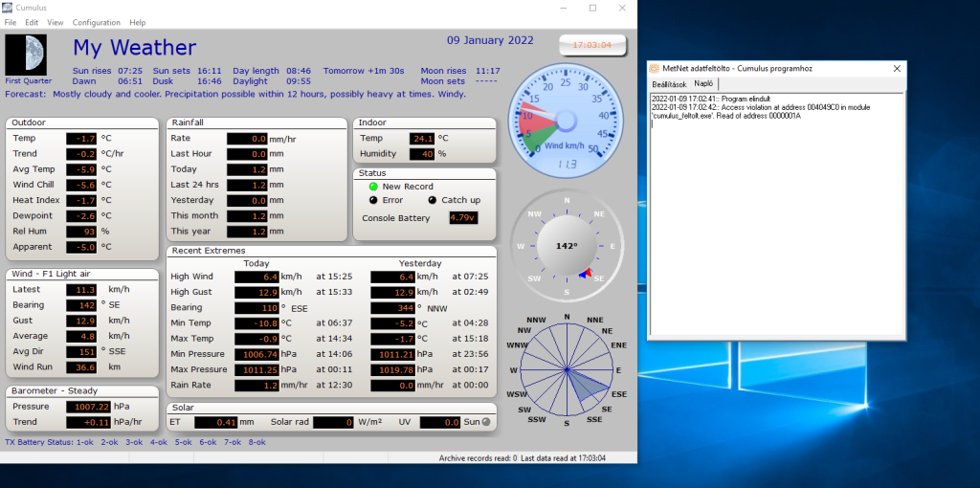
Task: Click the Sun indicator light in Solar panel
Action: 485,422
